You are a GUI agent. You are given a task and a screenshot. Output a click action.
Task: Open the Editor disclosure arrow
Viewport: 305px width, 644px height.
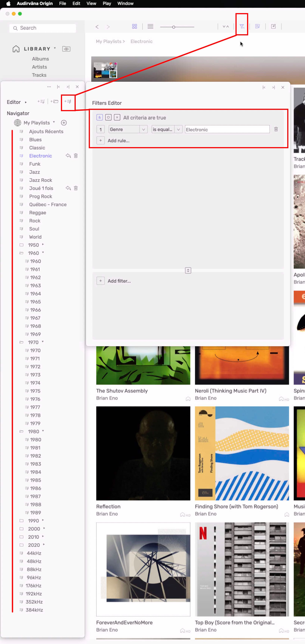tap(26, 102)
